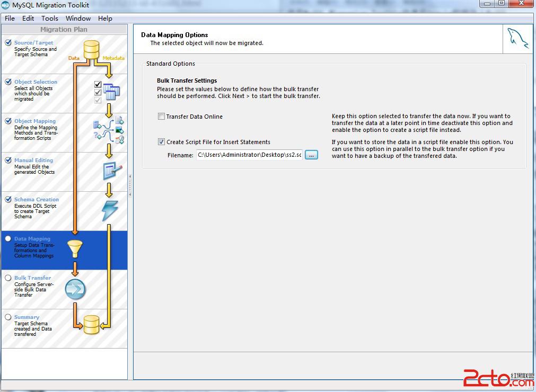Open the Edit menu
The width and height of the screenshot is (536, 392).
28,19
